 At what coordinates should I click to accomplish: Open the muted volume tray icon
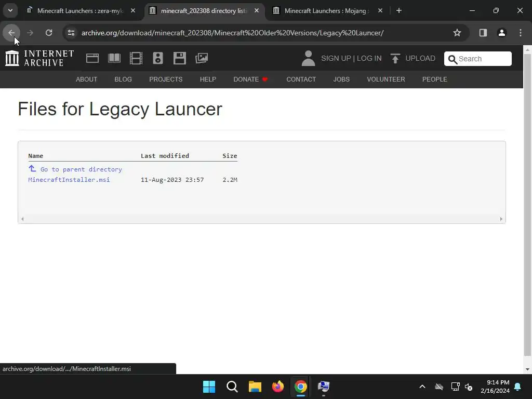click(x=469, y=387)
